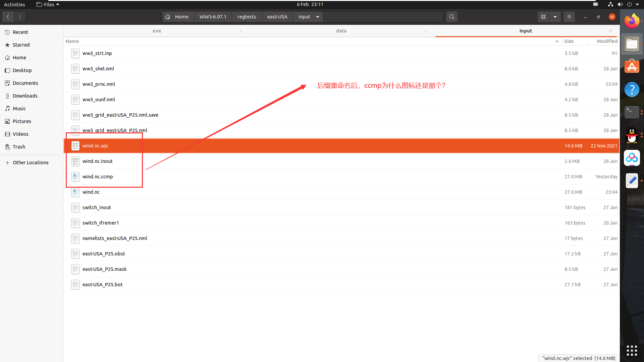Open the hamburger main menu

click(x=569, y=17)
